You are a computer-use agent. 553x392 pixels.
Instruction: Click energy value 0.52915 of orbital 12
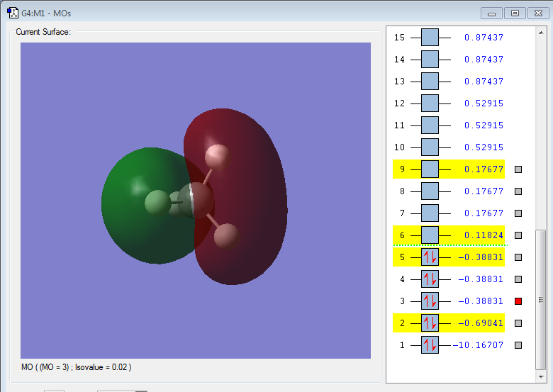484,103
